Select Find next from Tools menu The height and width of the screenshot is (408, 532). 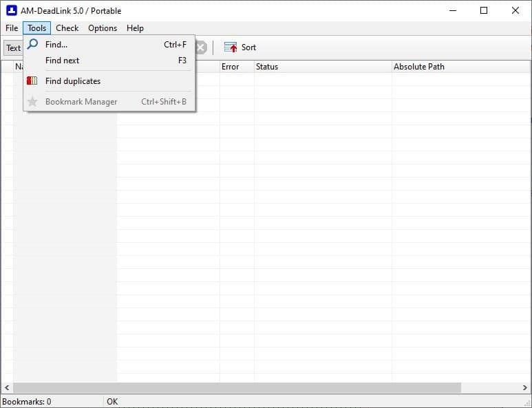pyautogui.click(x=109, y=61)
